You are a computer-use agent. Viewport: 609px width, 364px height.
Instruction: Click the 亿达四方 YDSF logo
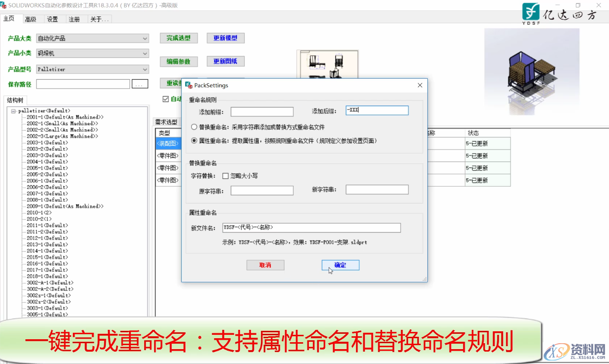point(531,12)
